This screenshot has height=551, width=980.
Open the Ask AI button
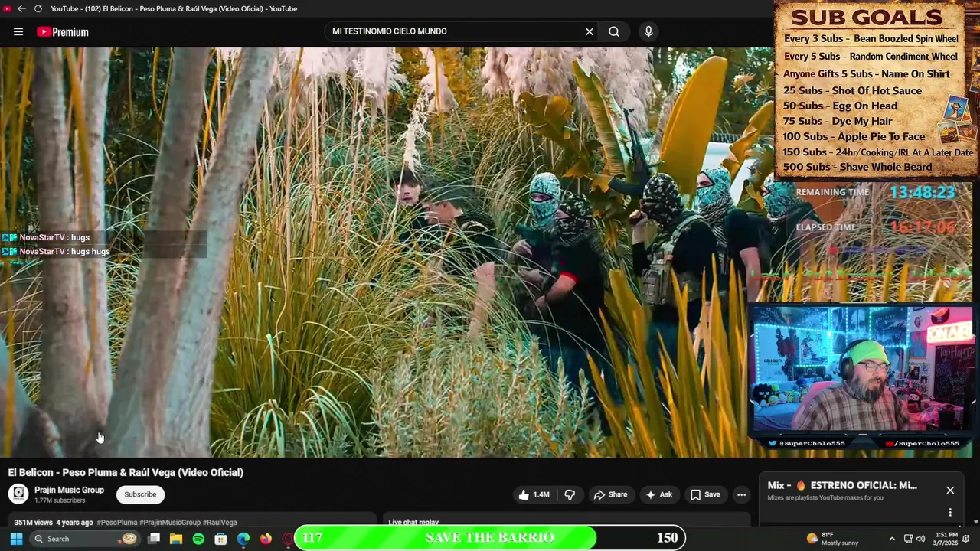point(658,494)
